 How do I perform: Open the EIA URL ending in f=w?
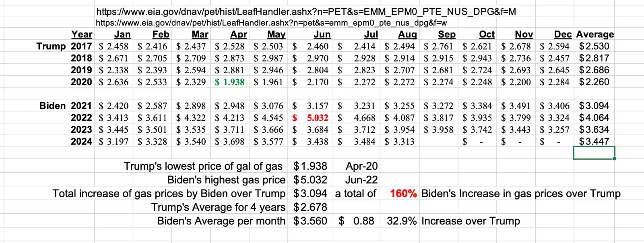(271, 23)
